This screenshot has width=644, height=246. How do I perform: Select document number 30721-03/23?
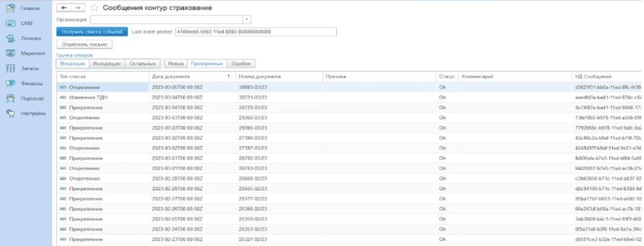(x=253, y=98)
